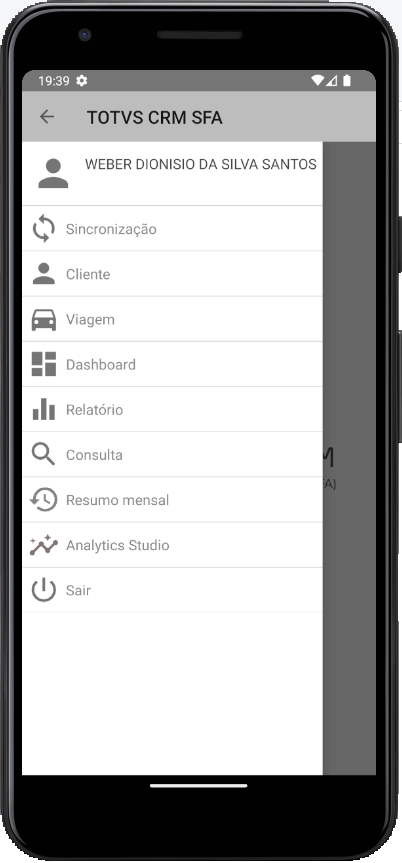Choose Resumo mensal in drawer
This screenshot has width=402, height=863.
(172, 500)
